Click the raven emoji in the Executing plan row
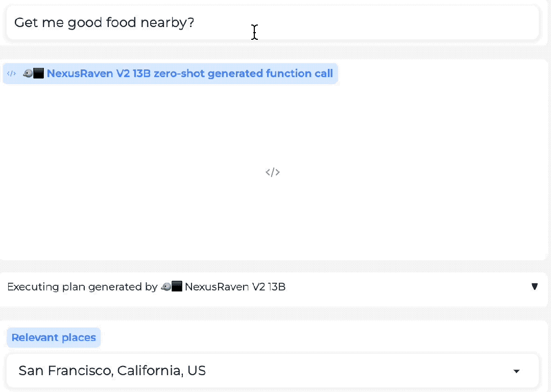The width and height of the screenshot is (551, 392). coord(166,287)
